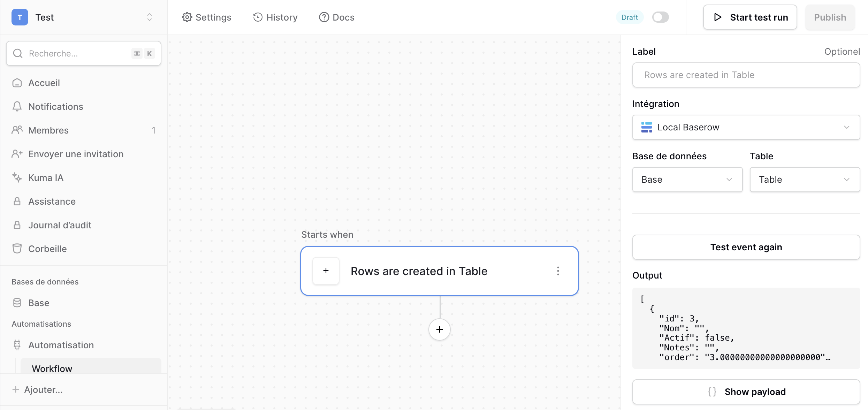Toggle the Draft publish switch
The width and height of the screenshot is (868, 410).
[660, 17]
